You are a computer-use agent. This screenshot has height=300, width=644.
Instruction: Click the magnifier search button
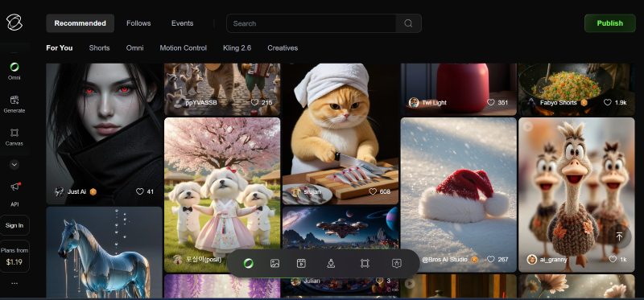coord(408,23)
